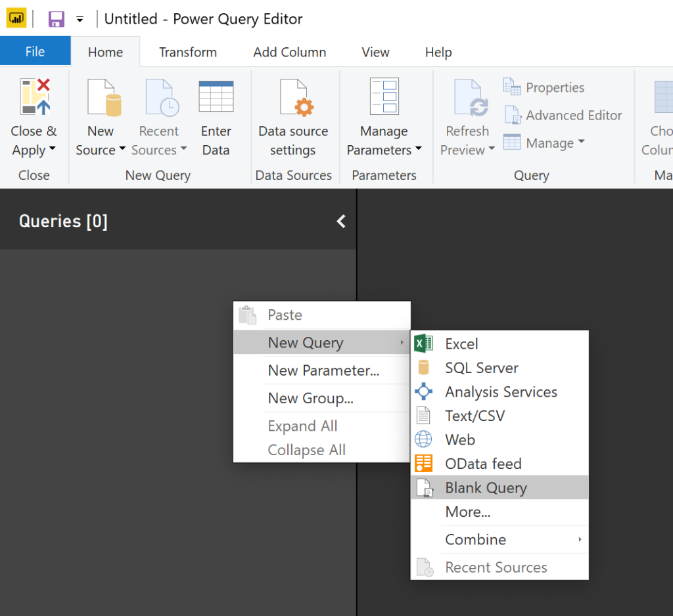
Task: Open the File menu
Action: (35, 52)
